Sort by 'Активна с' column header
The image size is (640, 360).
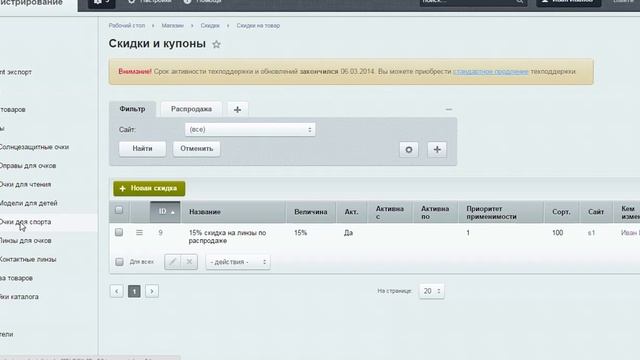click(389, 212)
